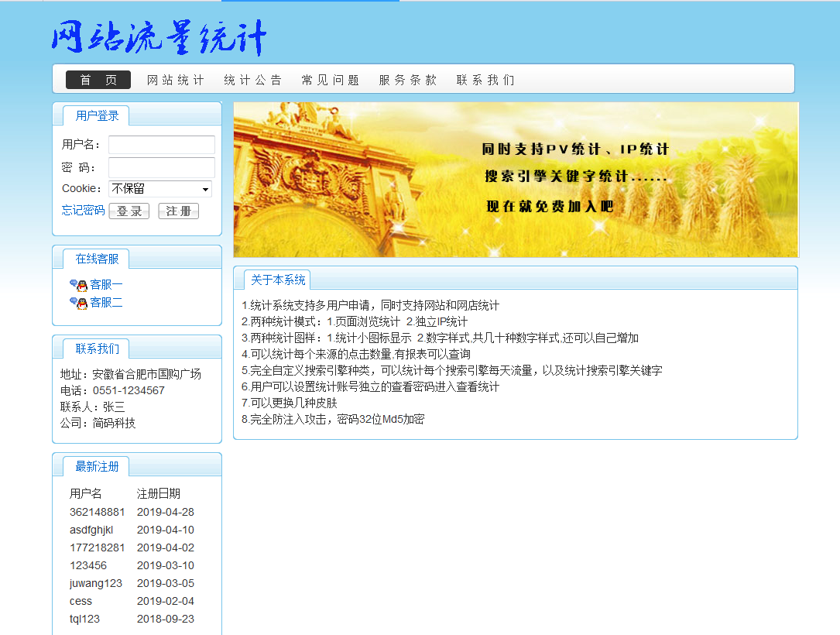The image size is (840, 635).
Task: Open the 网站统计 menu item
Action: [176, 80]
